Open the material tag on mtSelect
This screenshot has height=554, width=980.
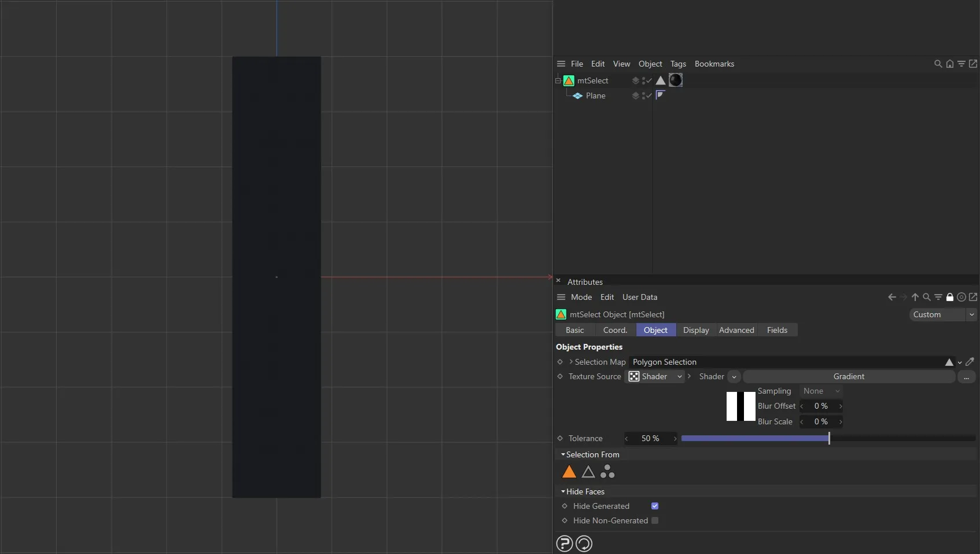(676, 80)
